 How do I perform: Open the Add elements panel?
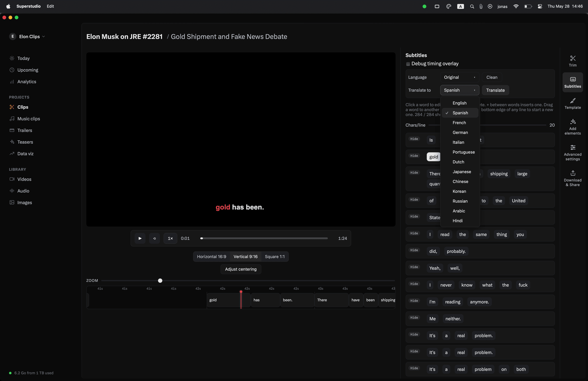tap(572, 127)
